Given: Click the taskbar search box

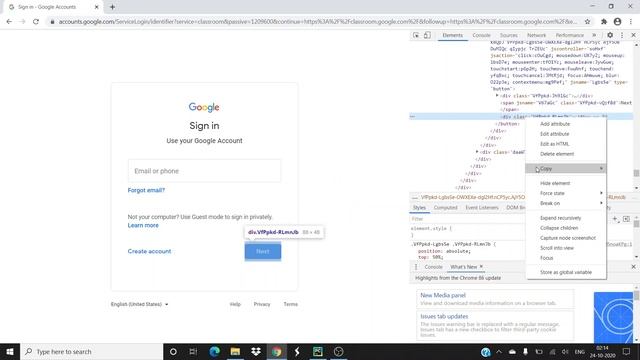Looking at the screenshot, I should 91,351.
